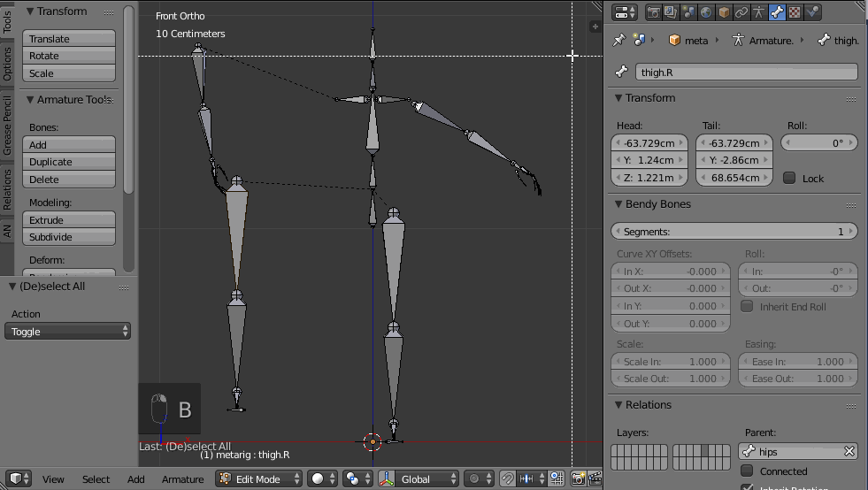This screenshot has width=868, height=490.
Task: Click the Delete button
Action: (x=69, y=180)
